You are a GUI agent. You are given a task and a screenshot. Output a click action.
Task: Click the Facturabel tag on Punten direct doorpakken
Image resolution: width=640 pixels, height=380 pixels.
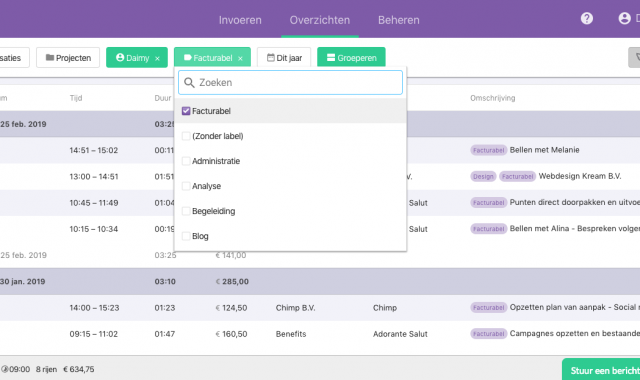[489, 202]
